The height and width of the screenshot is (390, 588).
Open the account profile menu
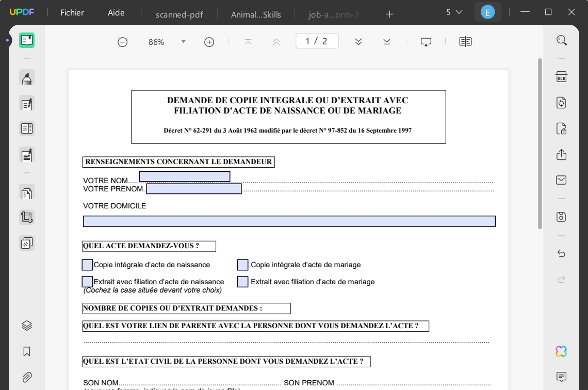[x=487, y=11]
